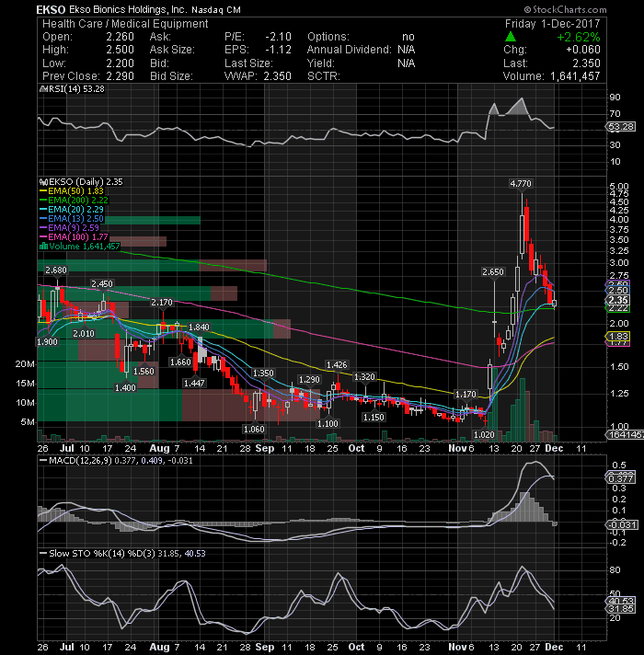Click the EPS -1.12 value
Image resolution: width=644 pixels, height=655 pixels.
click(x=278, y=50)
